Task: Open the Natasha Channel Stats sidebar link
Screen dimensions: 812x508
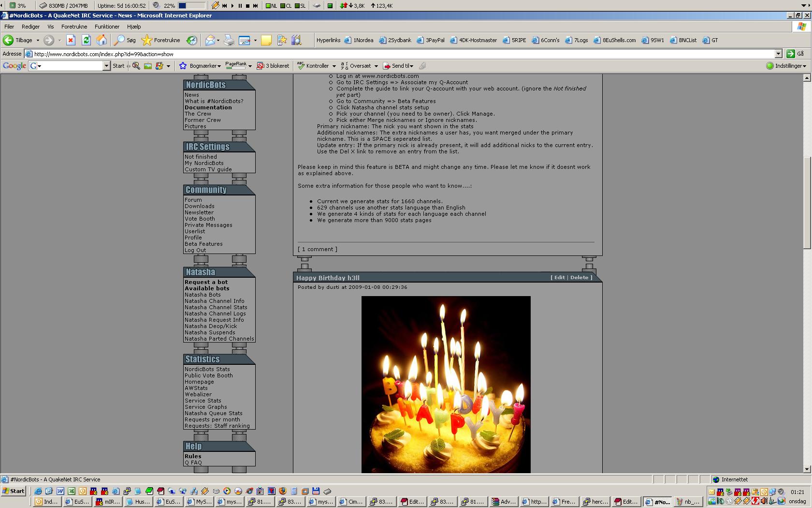Action: [x=216, y=307]
